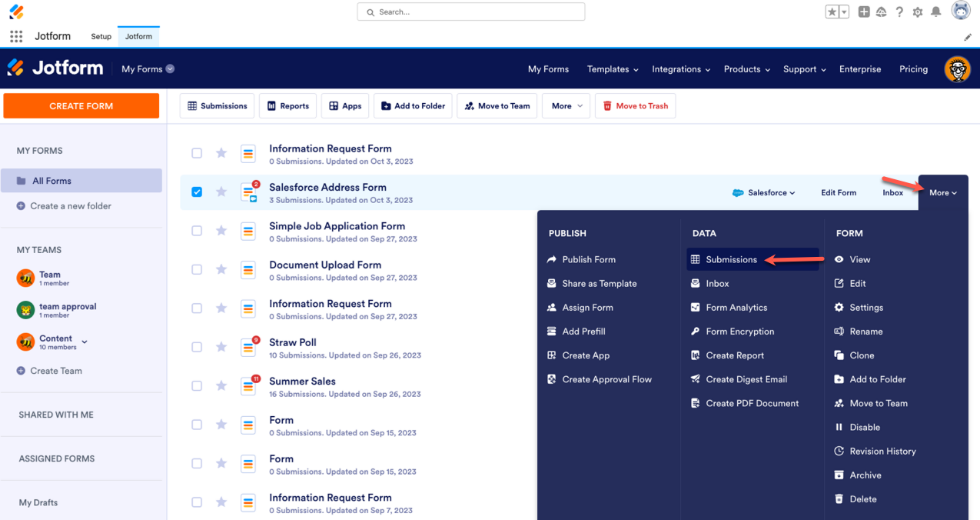Image resolution: width=980 pixels, height=520 pixels.
Task: Open Submissions under Data
Action: click(x=752, y=259)
